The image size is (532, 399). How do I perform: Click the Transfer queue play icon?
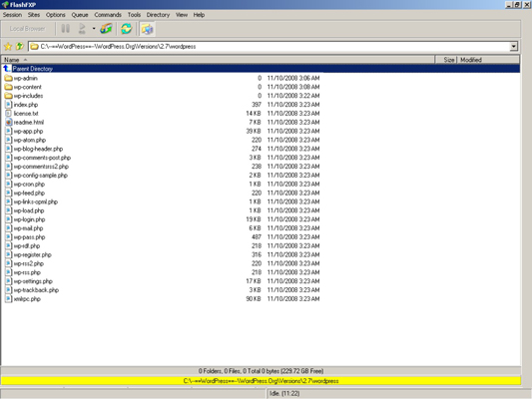(82, 29)
